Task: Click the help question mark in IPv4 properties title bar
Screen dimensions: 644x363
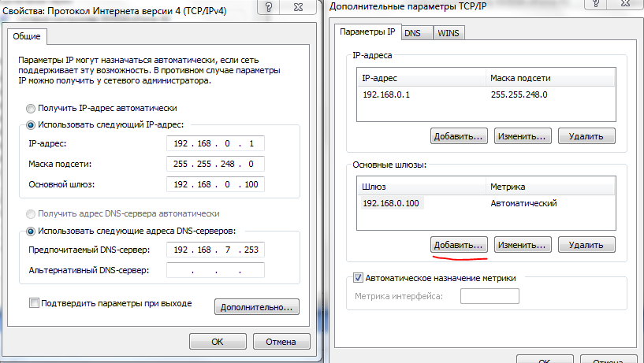Action: click(270, 7)
